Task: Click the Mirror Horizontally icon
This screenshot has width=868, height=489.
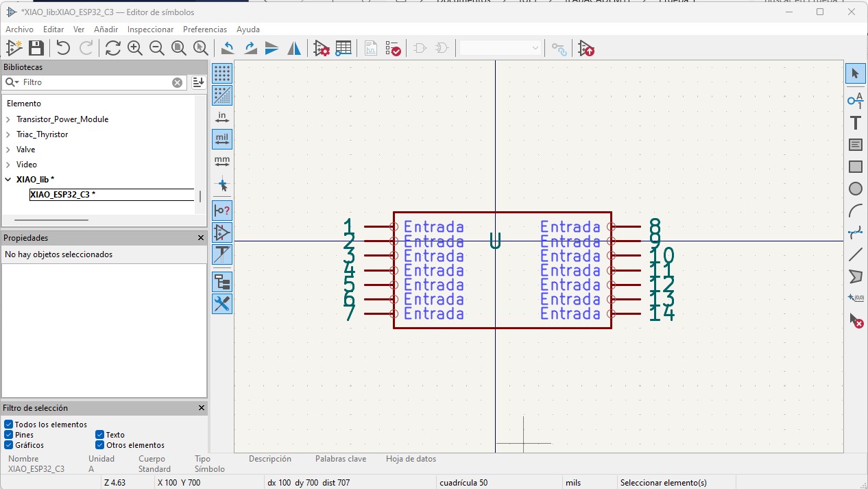Action: [x=294, y=48]
